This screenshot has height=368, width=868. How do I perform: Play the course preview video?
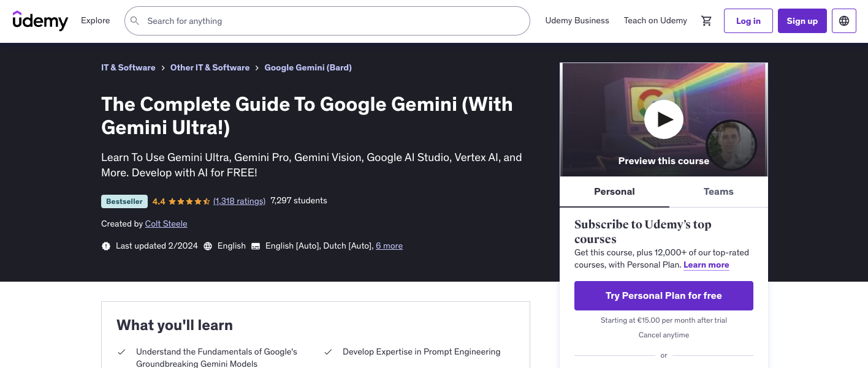[x=664, y=119]
